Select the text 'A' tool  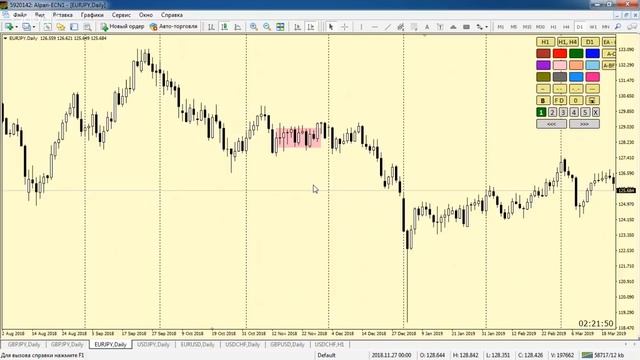pos(427,27)
